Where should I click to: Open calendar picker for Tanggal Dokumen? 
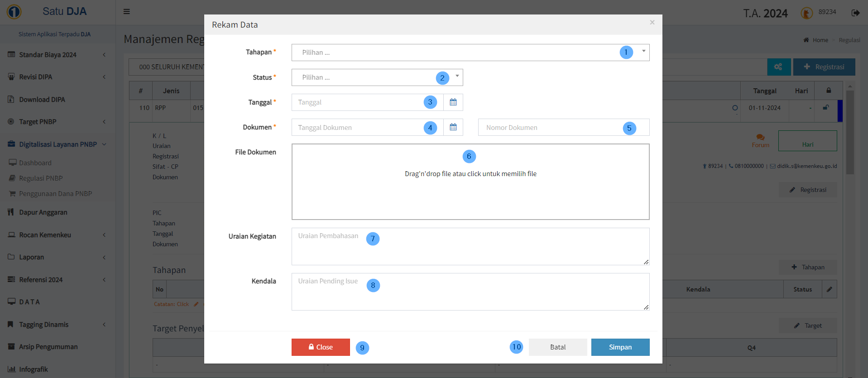pyautogui.click(x=453, y=127)
